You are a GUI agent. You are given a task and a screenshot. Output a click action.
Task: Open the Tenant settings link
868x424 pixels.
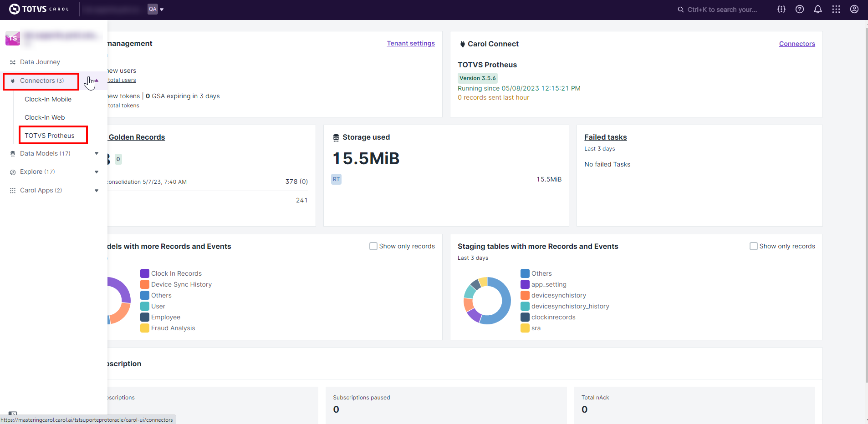[411, 43]
